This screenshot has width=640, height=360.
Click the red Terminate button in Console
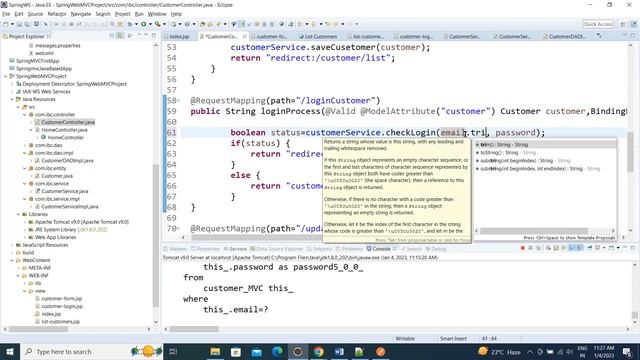tap(522, 248)
